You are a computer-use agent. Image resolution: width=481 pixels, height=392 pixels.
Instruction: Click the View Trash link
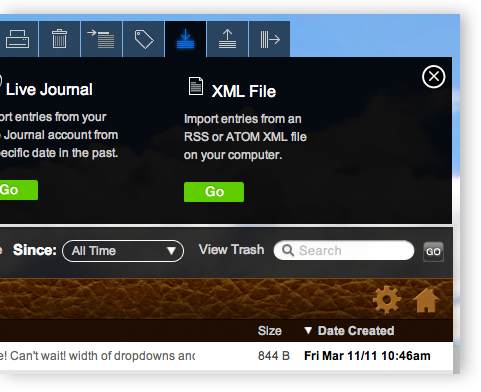point(232,250)
